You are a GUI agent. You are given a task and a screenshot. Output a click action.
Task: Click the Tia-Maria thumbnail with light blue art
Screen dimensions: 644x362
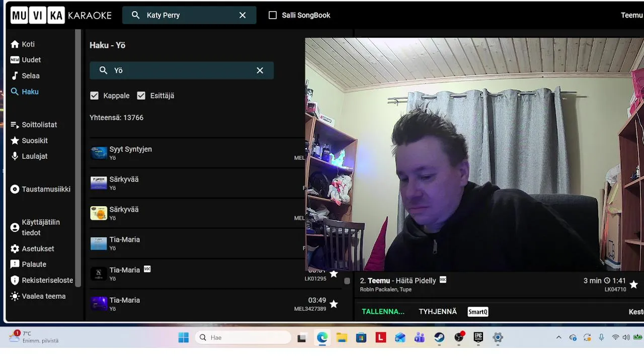pyautogui.click(x=99, y=243)
